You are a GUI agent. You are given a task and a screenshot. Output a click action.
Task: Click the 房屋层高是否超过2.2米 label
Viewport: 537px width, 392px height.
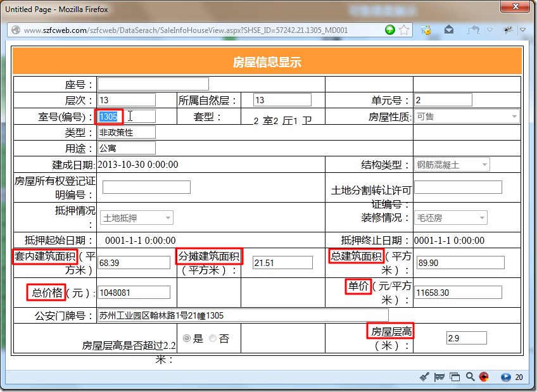129,352
